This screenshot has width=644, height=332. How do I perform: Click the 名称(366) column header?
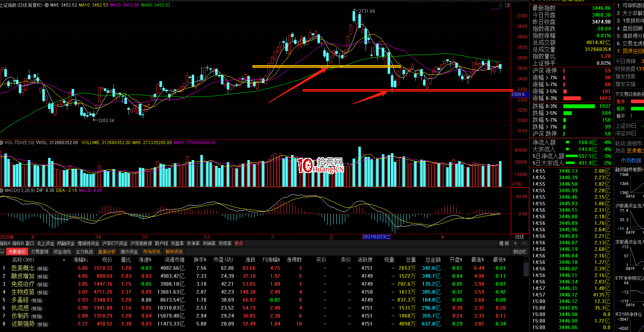pyautogui.click(x=23, y=260)
